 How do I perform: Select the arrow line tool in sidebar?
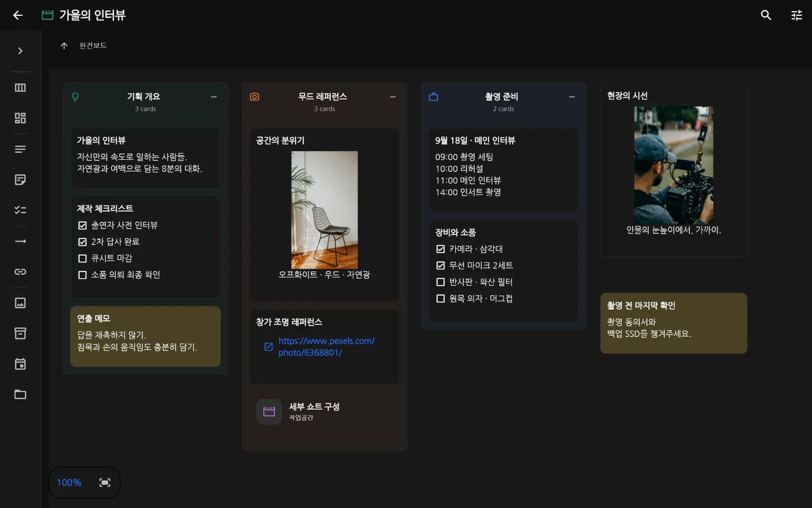20,241
